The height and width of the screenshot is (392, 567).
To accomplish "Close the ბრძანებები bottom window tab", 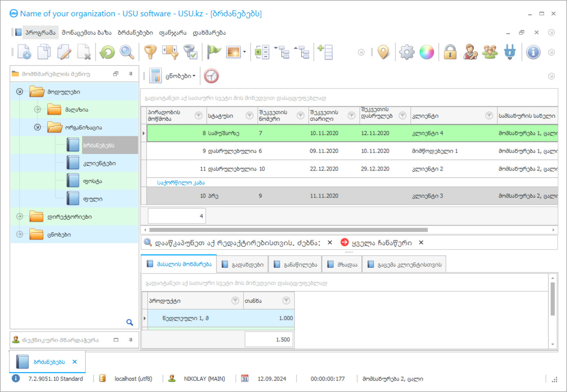I will coord(75,362).
